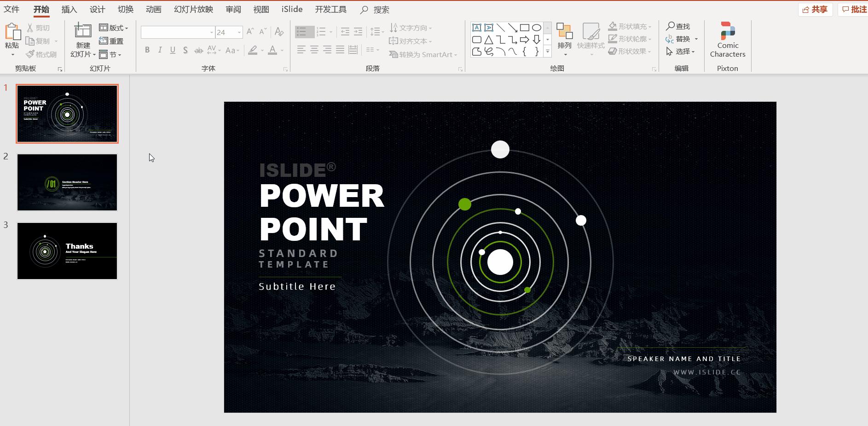Click the Search (搜索) box
868x426 pixels.
[x=376, y=10]
